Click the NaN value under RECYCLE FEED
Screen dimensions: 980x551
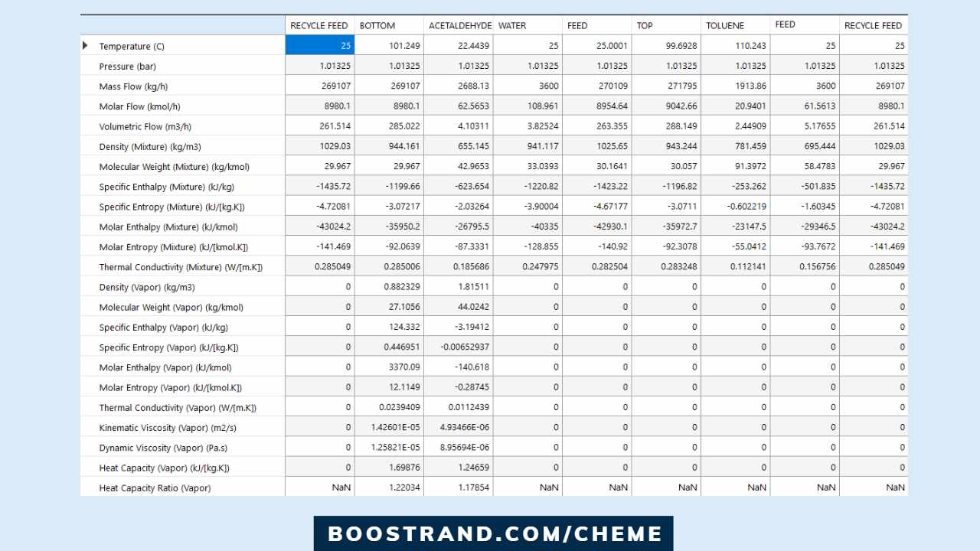340,487
